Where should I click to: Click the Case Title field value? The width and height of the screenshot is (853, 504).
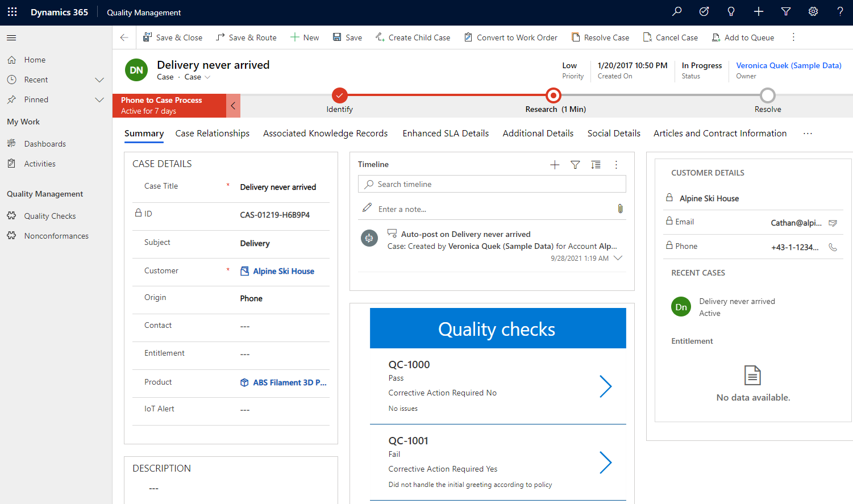tap(278, 188)
